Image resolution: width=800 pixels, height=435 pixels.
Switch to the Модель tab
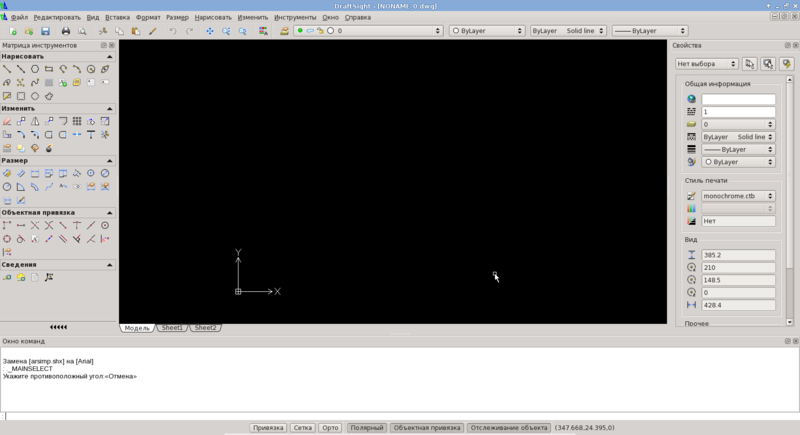click(x=137, y=328)
